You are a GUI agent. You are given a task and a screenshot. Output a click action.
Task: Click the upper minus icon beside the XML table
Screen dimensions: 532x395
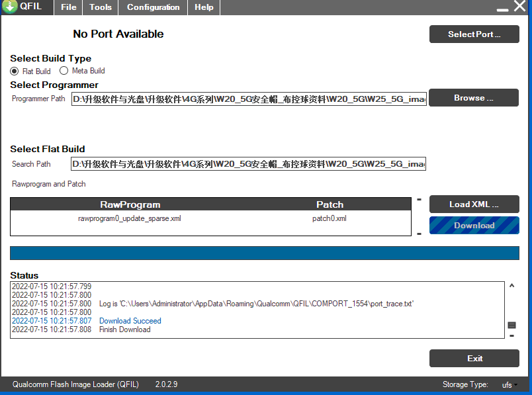point(420,200)
